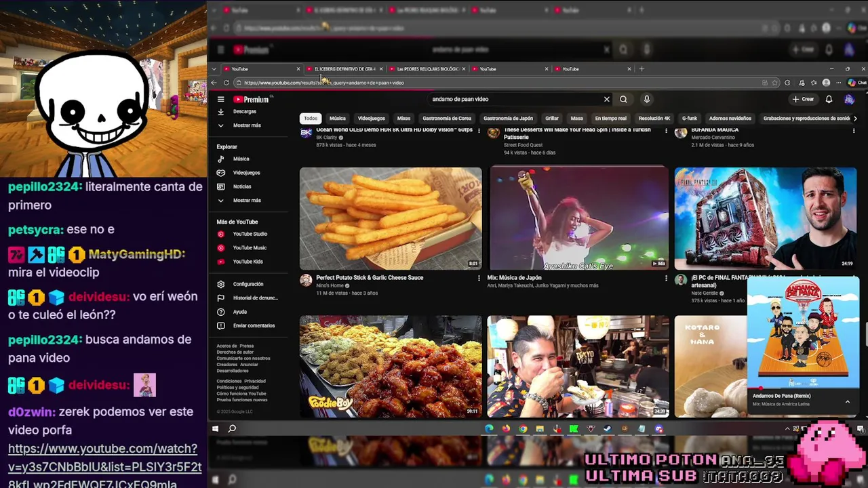Click the YouTube Premium logo
Screen dimensions: 868x488
click(x=251, y=99)
